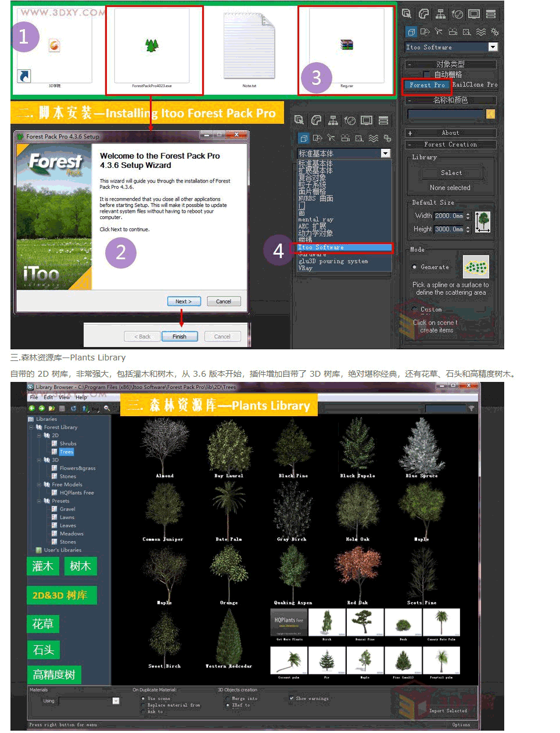Select the Almond tree thumbnail
The height and width of the screenshot is (733, 560).
tap(164, 446)
